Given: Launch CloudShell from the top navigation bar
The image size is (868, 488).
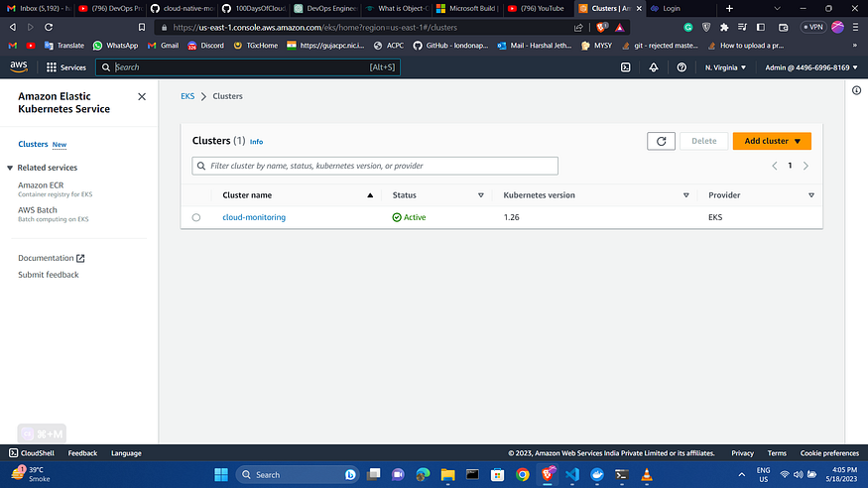Looking at the screenshot, I should tap(626, 67).
